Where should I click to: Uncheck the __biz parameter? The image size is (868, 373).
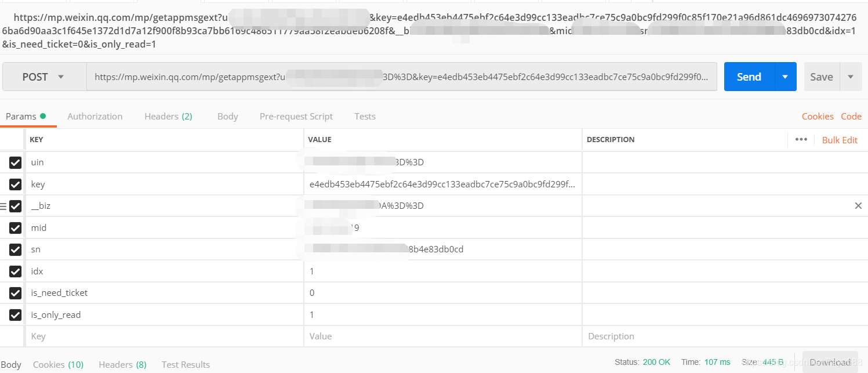tap(15, 206)
